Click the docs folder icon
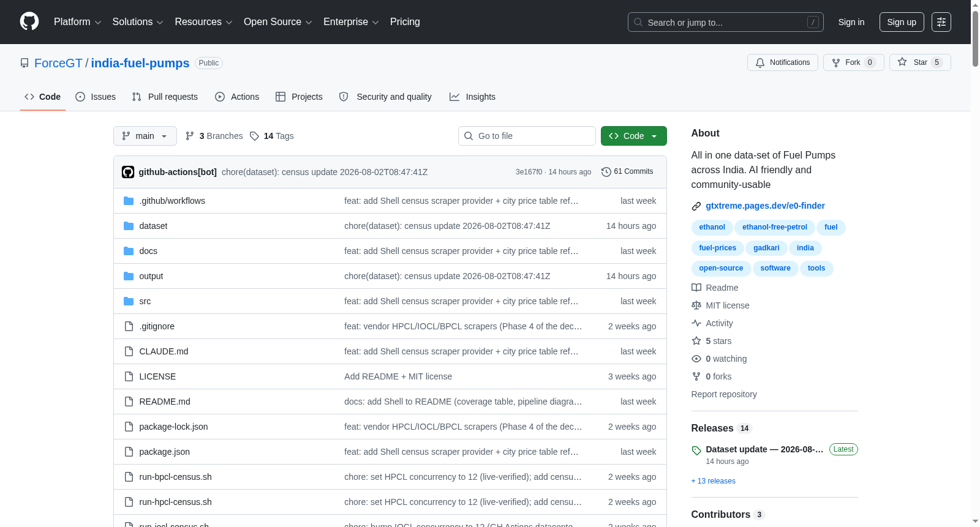The height and width of the screenshot is (527, 980). click(x=129, y=251)
